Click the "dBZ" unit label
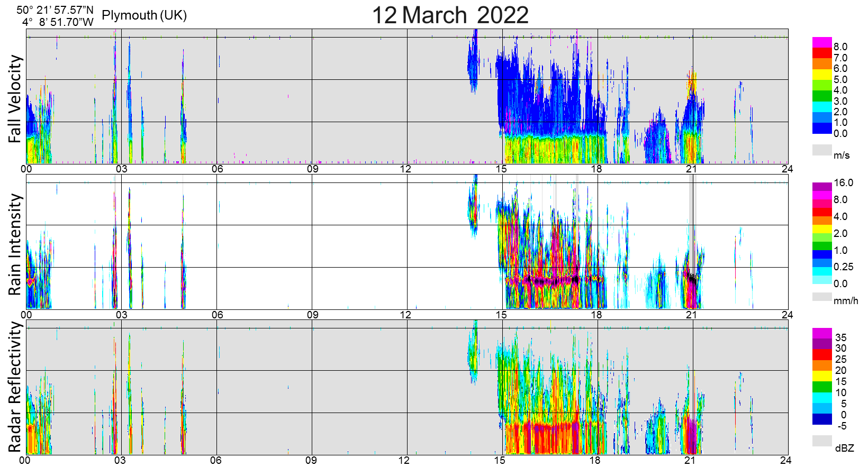 pyautogui.click(x=845, y=448)
